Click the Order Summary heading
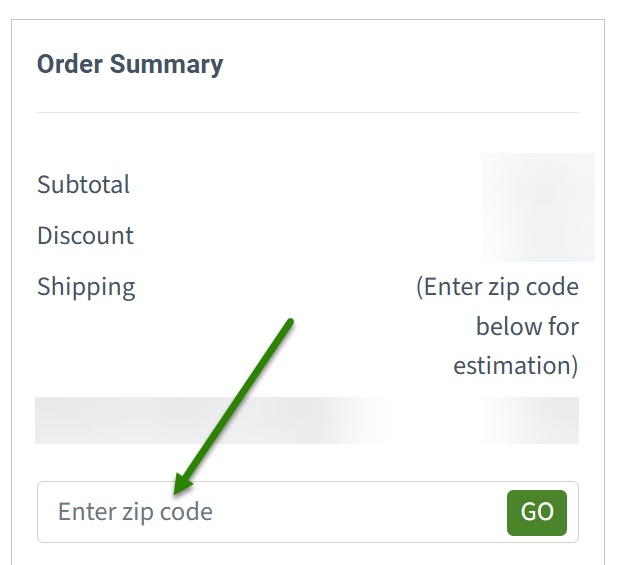Viewport: 626px width, 565px height. pos(130,65)
